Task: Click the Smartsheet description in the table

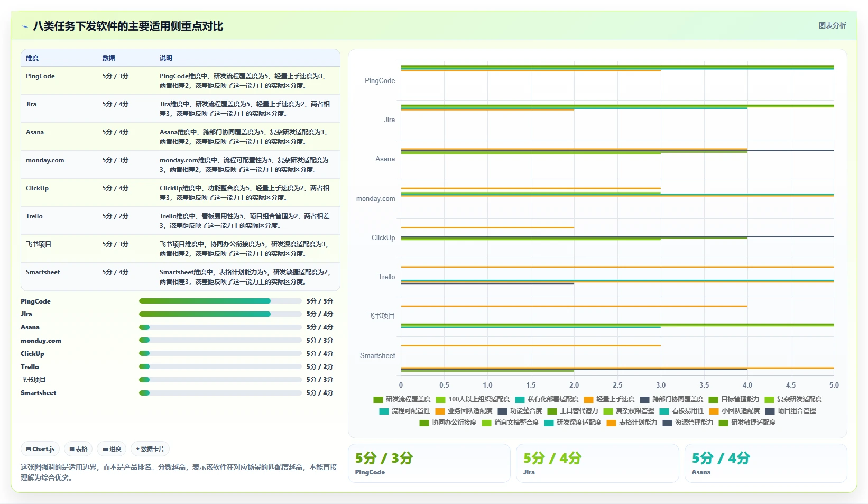Action: pyautogui.click(x=245, y=277)
